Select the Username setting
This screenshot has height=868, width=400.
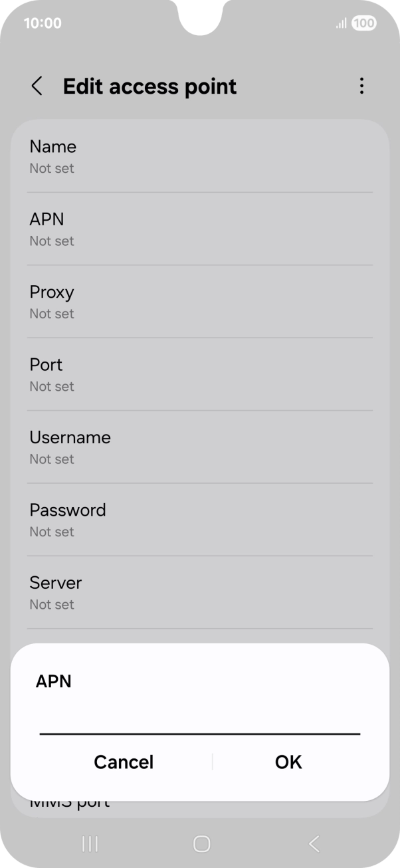tap(199, 447)
